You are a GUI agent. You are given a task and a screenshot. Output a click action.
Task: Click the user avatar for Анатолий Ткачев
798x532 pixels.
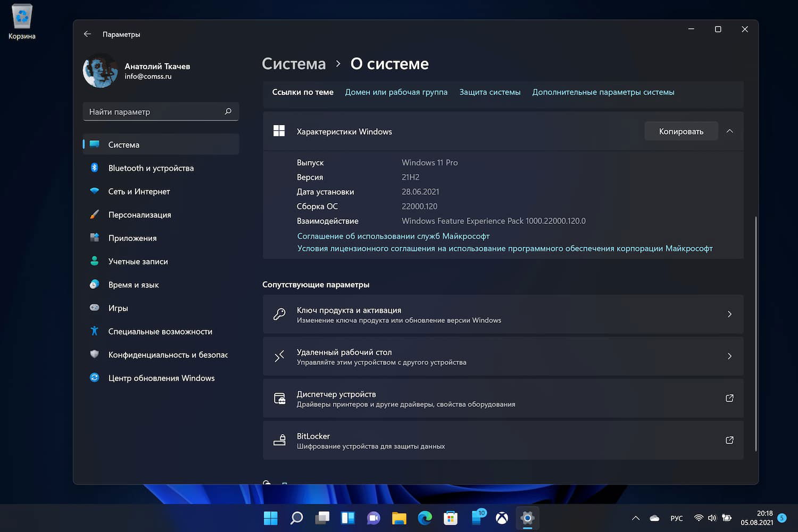point(100,70)
